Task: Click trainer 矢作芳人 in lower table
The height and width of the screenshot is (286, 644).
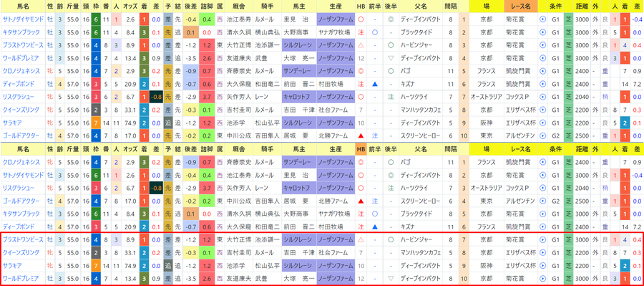Action: pyautogui.click(x=239, y=188)
